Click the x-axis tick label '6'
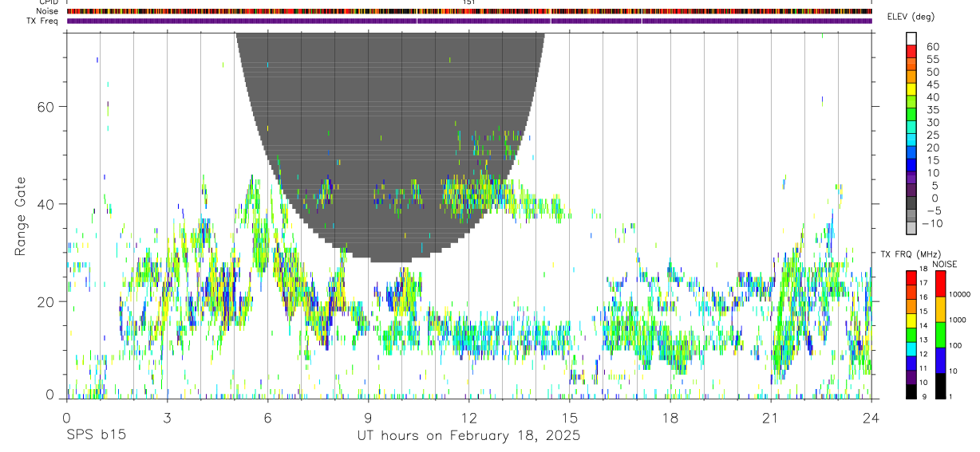980x452 pixels. (x=267, y=418)
